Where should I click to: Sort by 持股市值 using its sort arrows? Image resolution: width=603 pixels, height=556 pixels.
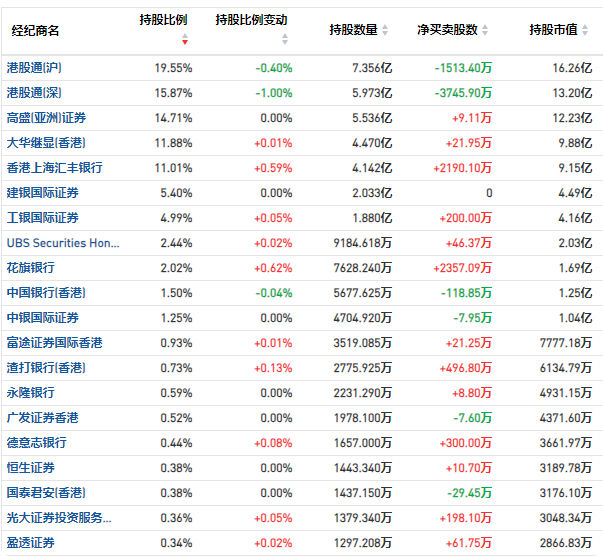(585, 30)
